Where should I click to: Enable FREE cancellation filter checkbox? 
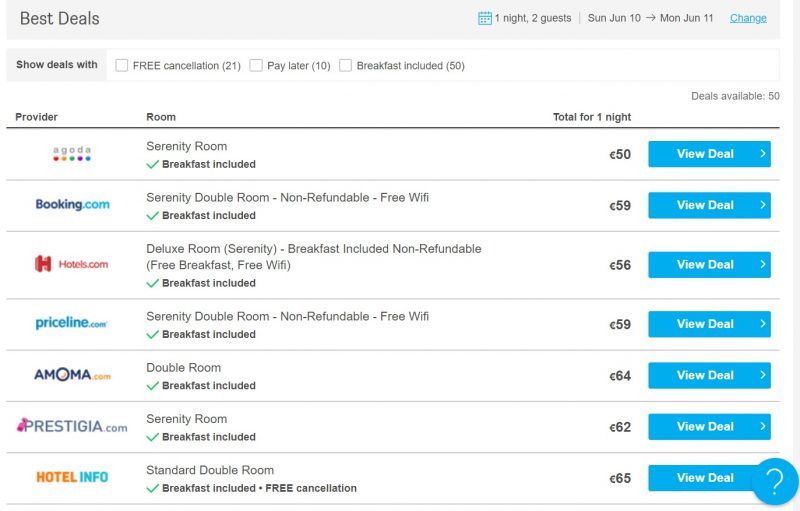tap(121, 65)
